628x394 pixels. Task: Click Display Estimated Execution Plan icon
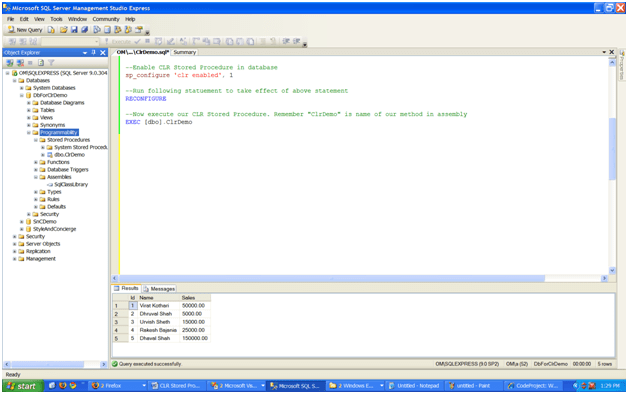pyautogui.click(x=159, y=41)
